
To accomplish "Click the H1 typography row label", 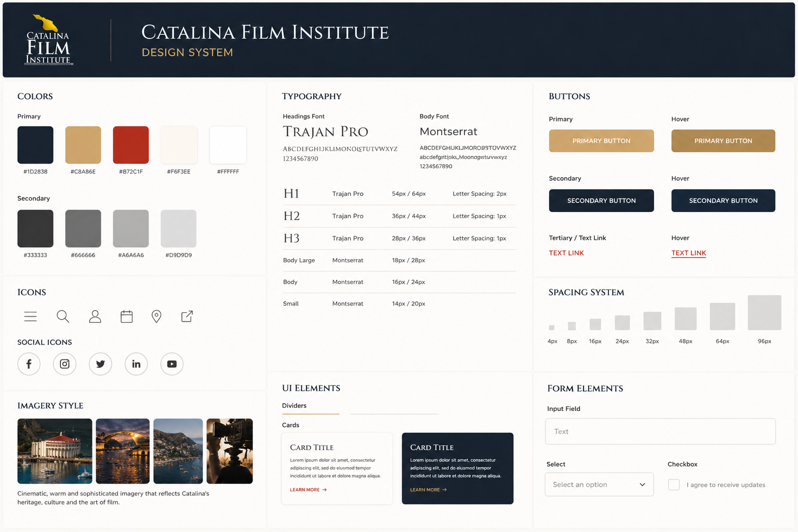I will 291,194.
